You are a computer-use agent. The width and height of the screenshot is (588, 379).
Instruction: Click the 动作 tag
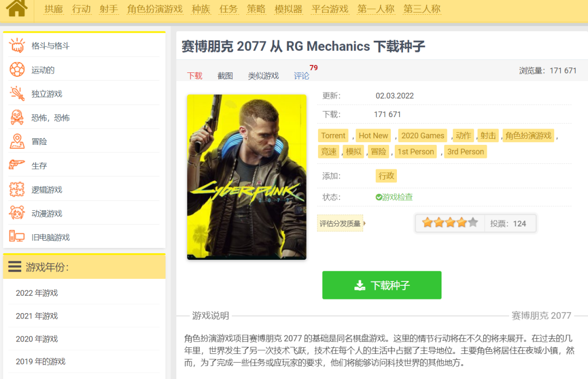click(463, 136)
